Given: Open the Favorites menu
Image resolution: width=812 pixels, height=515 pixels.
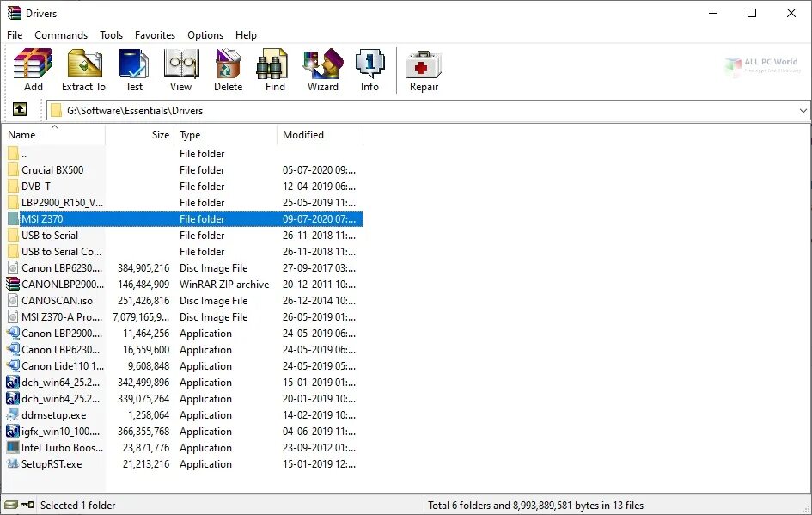Looking at the screenshot, I should click(x=155, y=35).
